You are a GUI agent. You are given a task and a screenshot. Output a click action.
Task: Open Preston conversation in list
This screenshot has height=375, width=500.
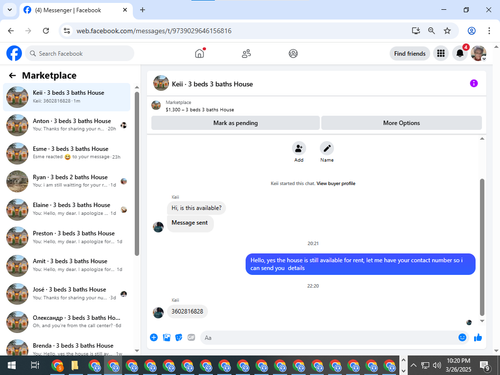click(x=67, y=237)
